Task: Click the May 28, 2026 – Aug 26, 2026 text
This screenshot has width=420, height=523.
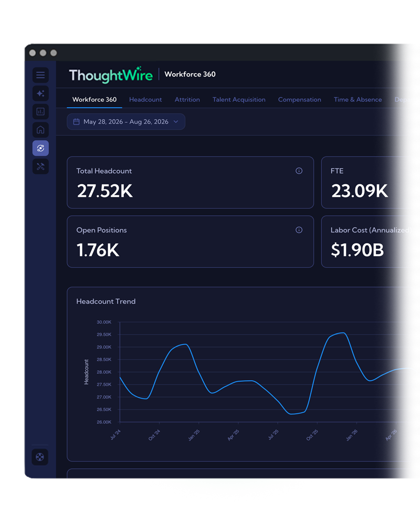Action: click(126, 122)
